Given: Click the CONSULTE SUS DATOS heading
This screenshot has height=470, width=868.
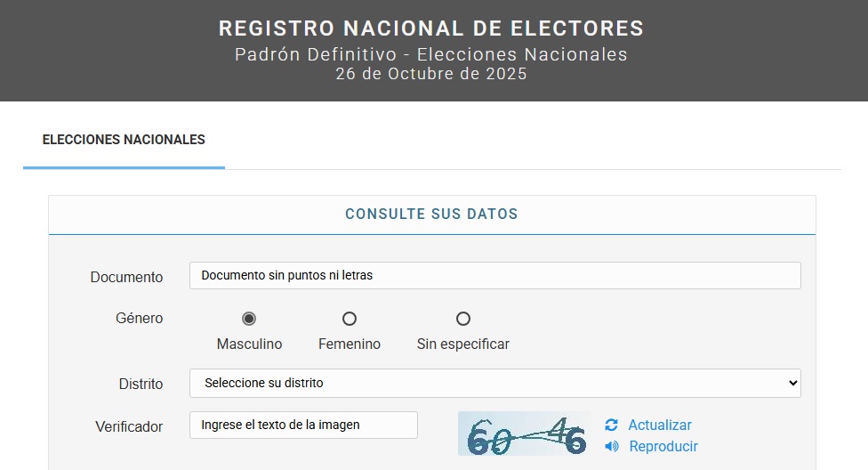Looking at the screenshot, I should click(x=431, y=215).
